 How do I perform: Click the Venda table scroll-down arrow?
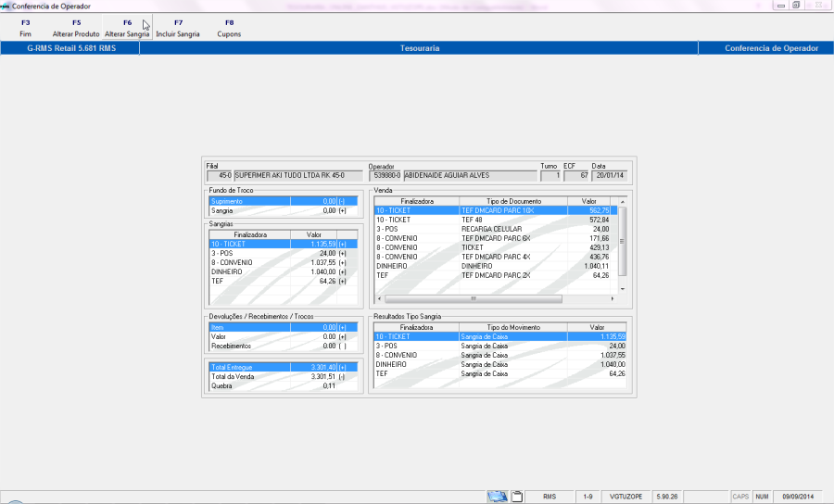pyautogui.click(x=623, y=289)
